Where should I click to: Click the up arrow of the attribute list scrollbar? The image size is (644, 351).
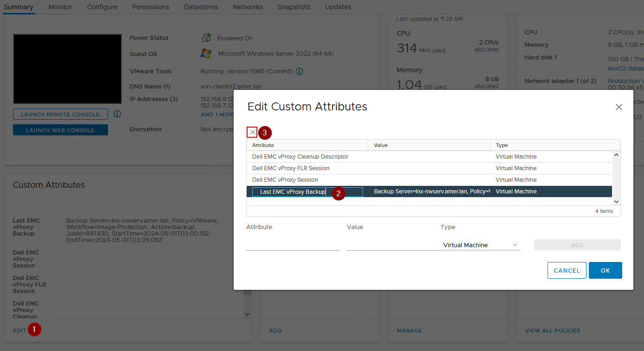tap(616, 154)
